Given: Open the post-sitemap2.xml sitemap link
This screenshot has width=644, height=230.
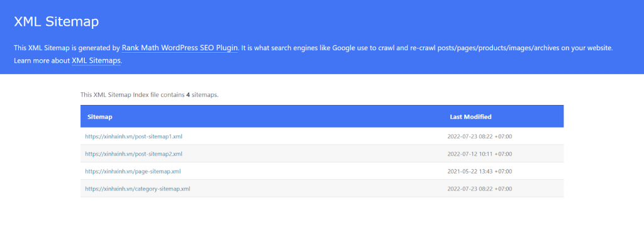Looking at the screenshot, I should (133, 154).
